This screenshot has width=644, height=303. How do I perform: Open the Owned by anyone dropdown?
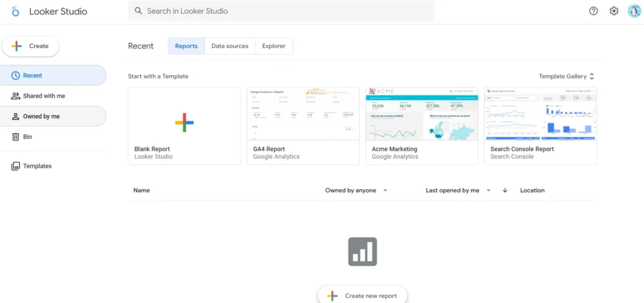(x=356, y=190)
